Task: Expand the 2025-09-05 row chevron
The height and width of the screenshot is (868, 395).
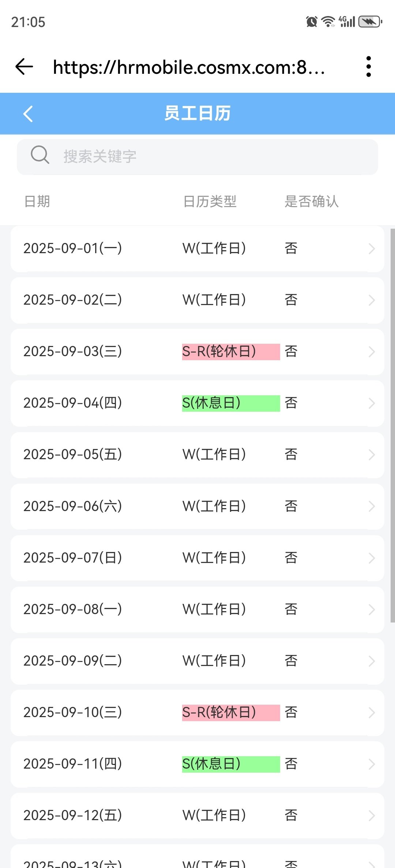Action: tap(372, 455)
